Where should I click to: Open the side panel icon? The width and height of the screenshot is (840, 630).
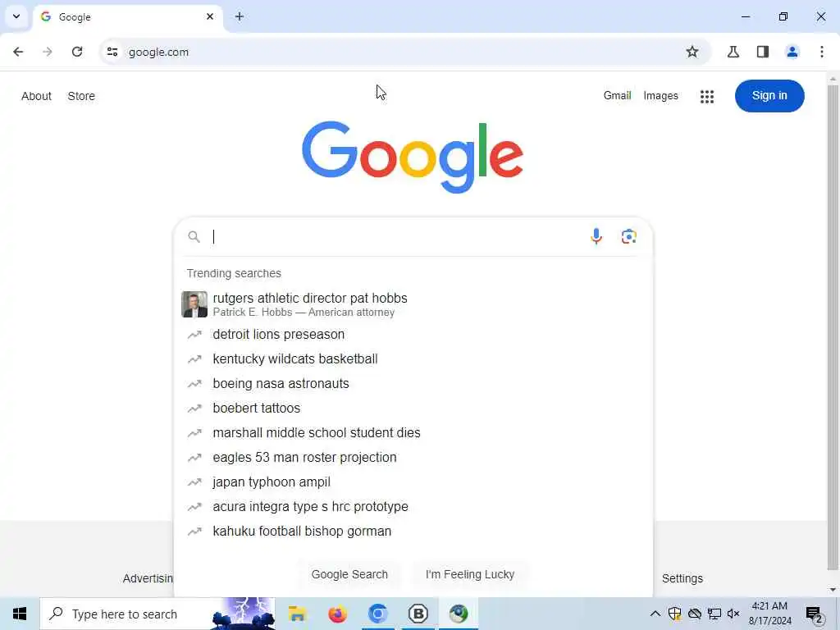[763, 52]
